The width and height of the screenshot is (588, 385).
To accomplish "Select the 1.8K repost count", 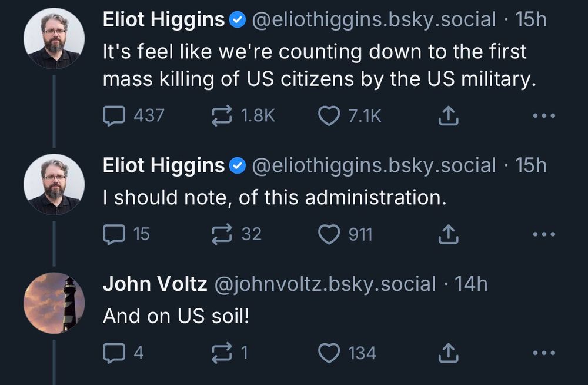I will click(256, 115).
